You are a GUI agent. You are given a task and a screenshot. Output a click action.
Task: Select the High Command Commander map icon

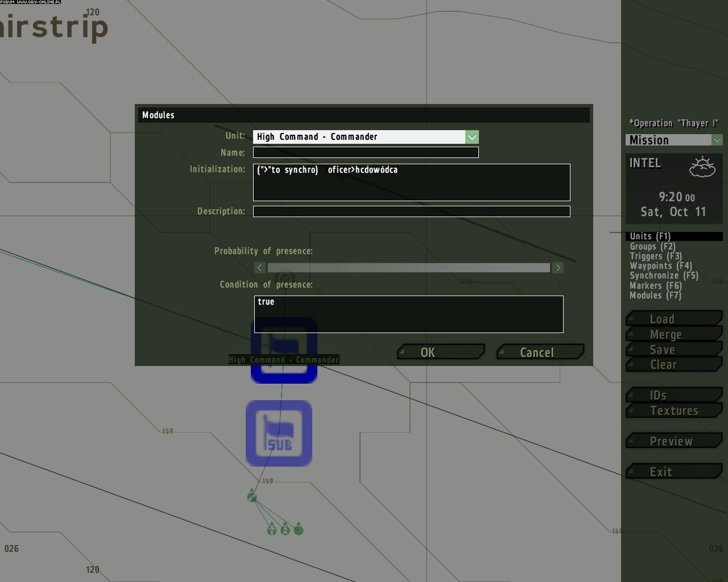[284, 372]
